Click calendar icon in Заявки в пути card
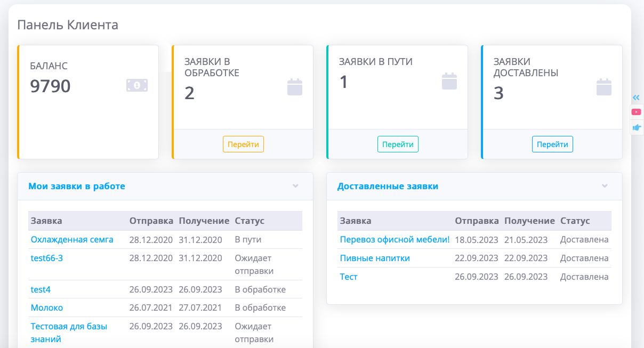 pos(449,81)
